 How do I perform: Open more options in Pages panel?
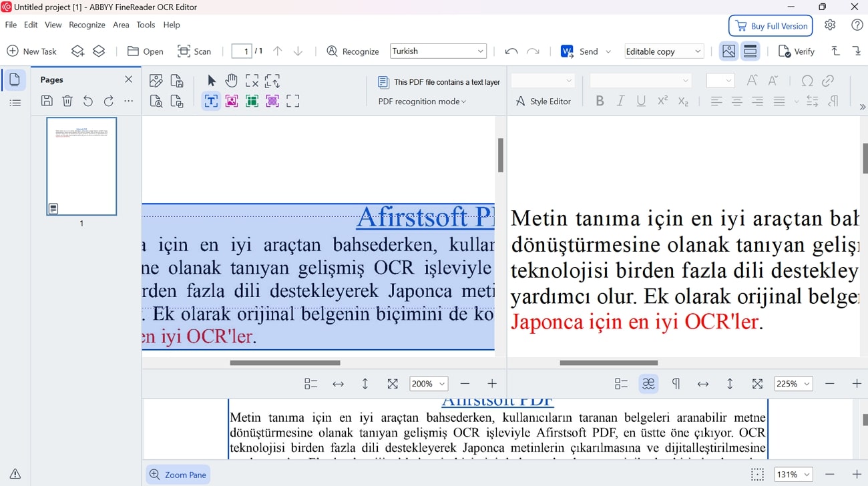pos(129,101)
